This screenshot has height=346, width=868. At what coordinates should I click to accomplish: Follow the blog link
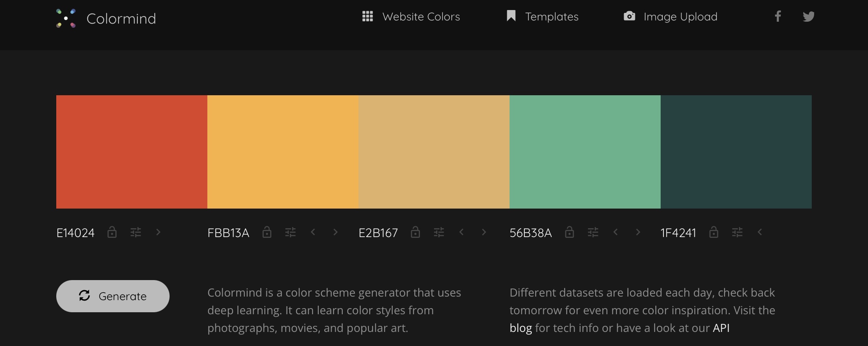(520, 328)
